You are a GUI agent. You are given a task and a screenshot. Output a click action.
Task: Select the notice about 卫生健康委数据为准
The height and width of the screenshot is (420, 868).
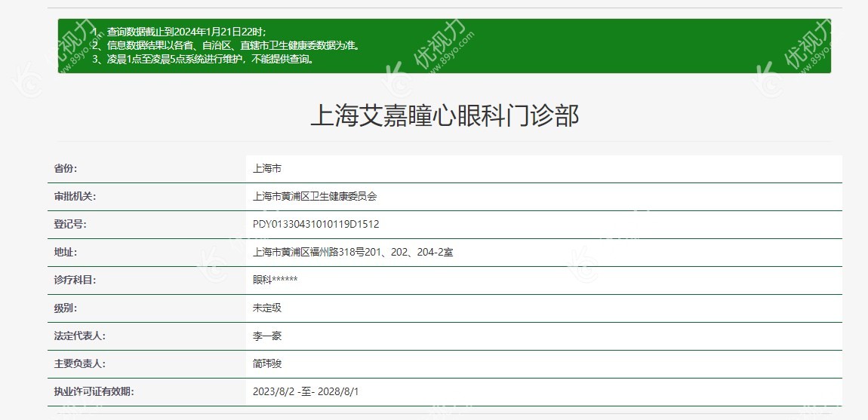[226, 45]
